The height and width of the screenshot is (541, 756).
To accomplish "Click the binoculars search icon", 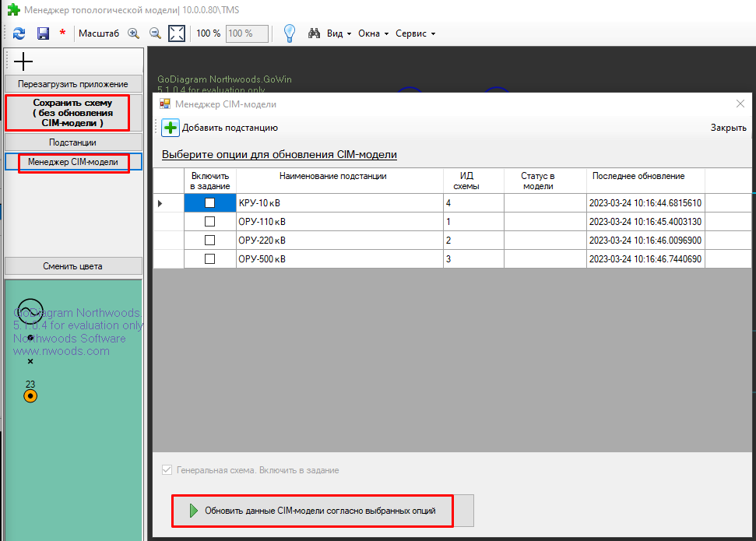I will pyautogui.click(x=315, y=33).
